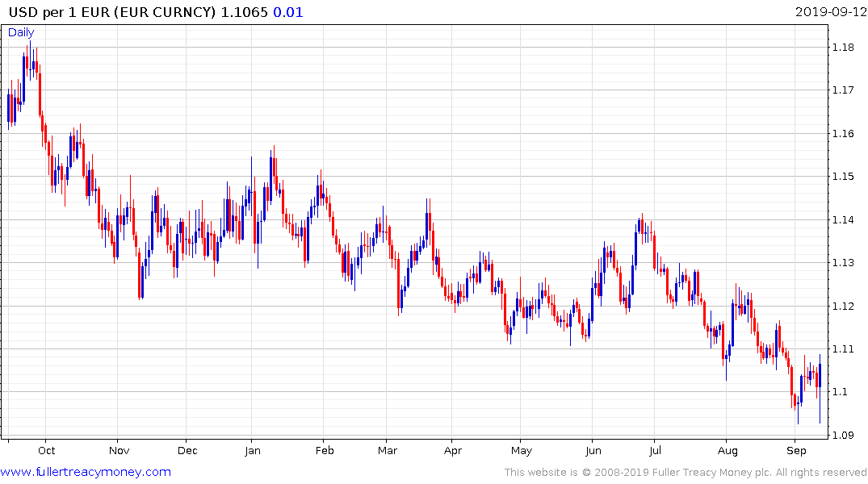Click the Jul month axis label
The height and width of the screenshot is (484, 868).
pyautogui.click(x=655, y=451)
